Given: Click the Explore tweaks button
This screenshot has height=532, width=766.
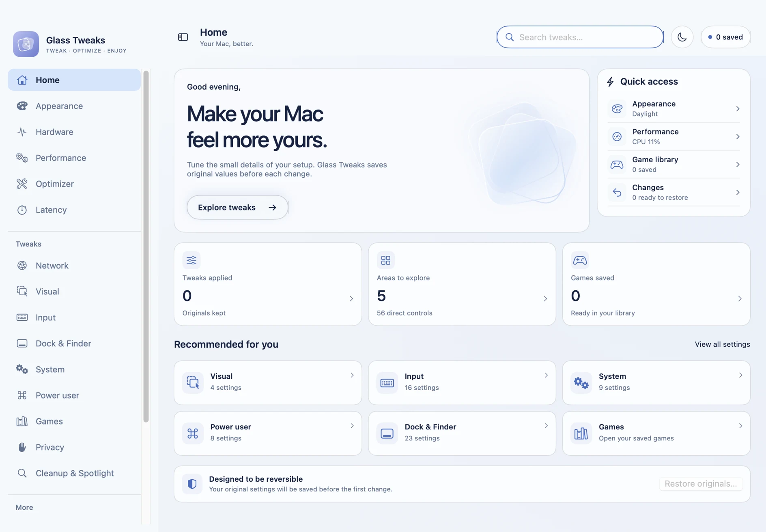Looking at the screenshot, I should 237,208.
